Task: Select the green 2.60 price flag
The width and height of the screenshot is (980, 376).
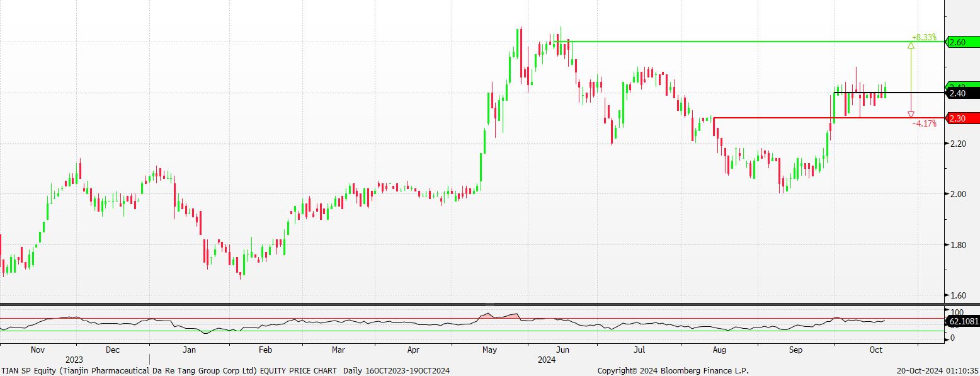Action: pyautogui.click(x=963, y=42)
